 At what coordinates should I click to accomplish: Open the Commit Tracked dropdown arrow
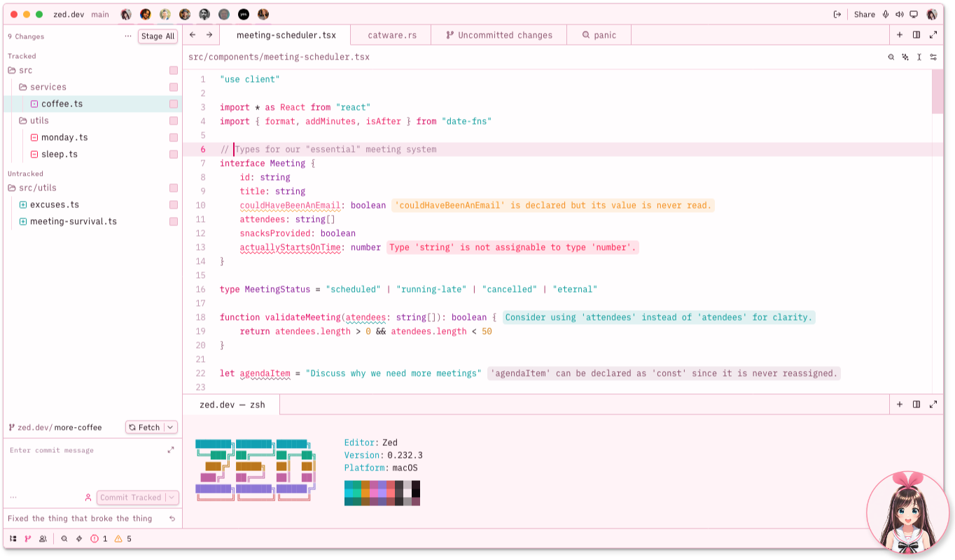172,498
